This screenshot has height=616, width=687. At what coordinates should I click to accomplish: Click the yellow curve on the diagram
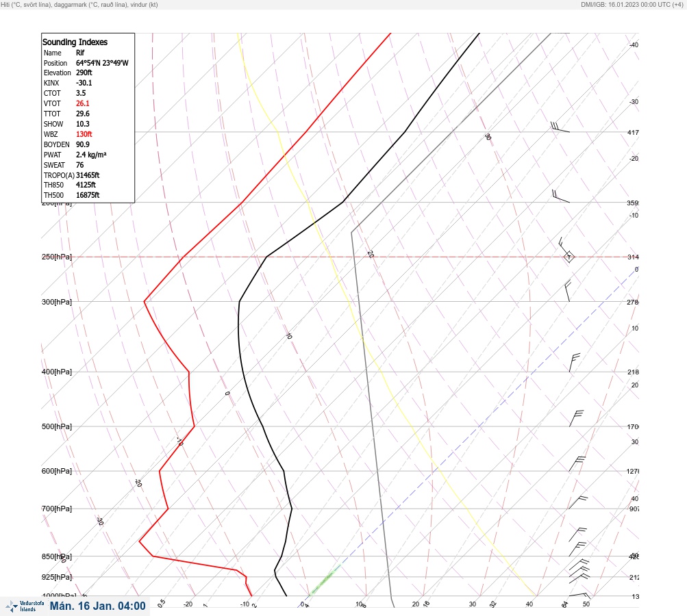point(380,372)
